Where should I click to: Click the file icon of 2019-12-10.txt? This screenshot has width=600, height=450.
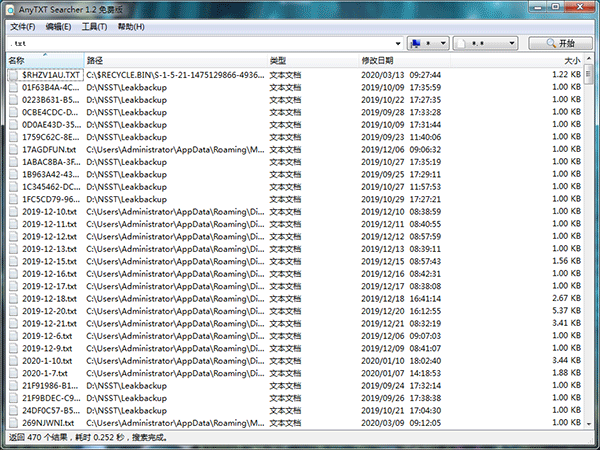coord(13,212)
